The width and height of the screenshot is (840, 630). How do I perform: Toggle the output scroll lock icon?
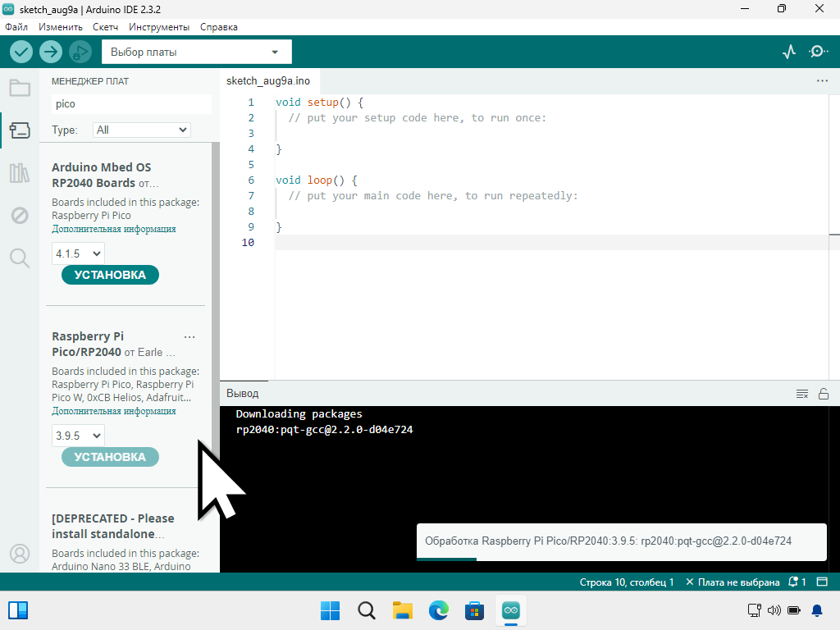[x=824, y=395]
